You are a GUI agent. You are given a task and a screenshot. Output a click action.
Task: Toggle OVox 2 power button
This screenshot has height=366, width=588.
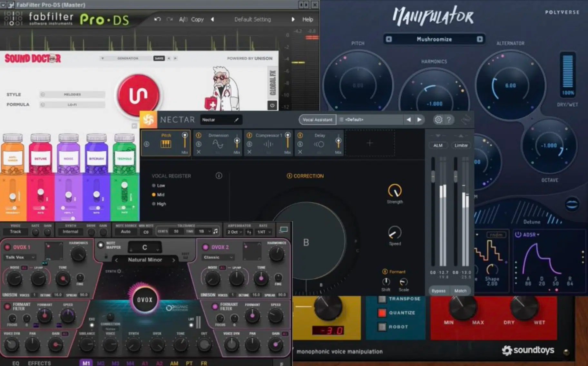tap(205, 247)
